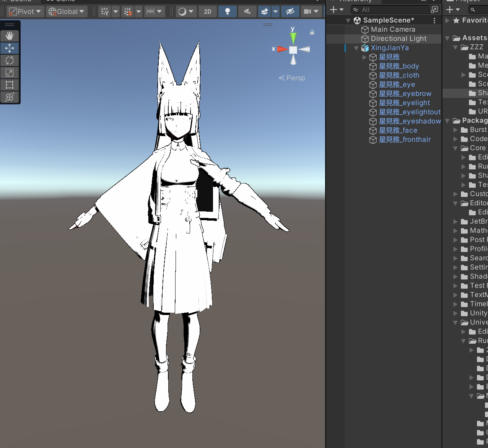Select the Rotate tool
Screen dimensions: 488x448
(x=10, y=60)
